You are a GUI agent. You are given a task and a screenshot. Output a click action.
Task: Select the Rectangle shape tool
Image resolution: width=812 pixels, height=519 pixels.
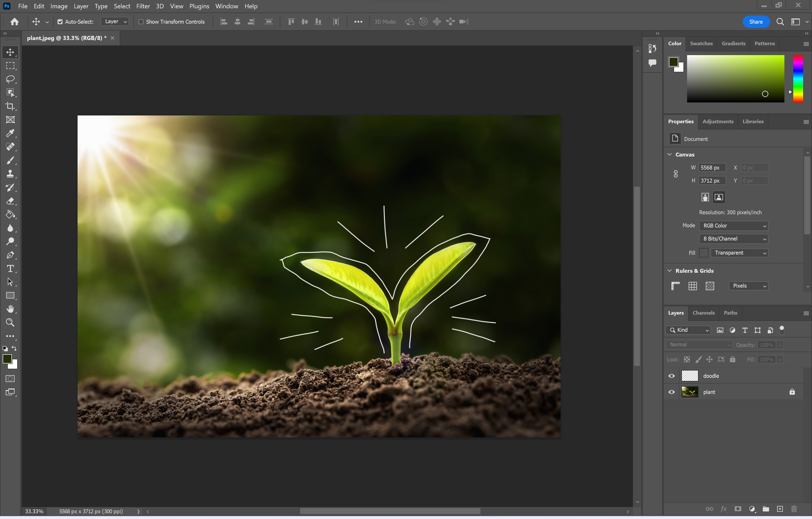pyautogui.click(x=10, y=296)
